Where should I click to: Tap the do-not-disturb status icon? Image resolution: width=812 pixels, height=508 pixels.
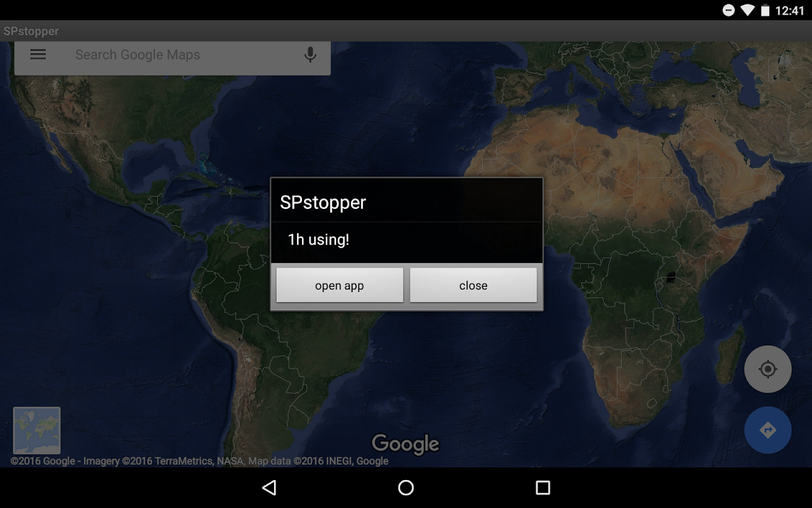point(729,10)
